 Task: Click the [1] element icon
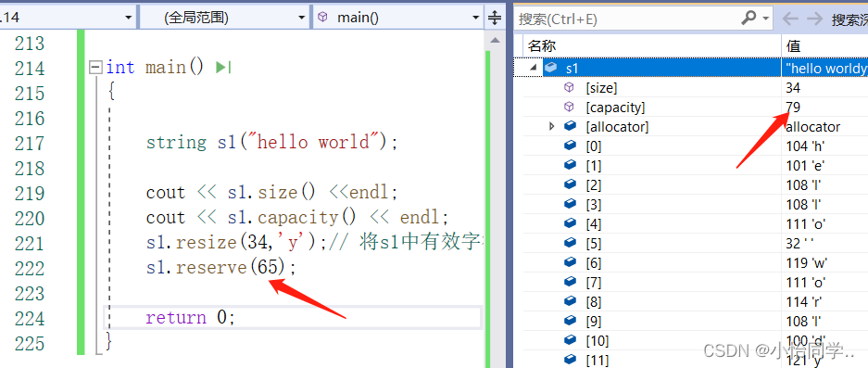pos(570,165)
